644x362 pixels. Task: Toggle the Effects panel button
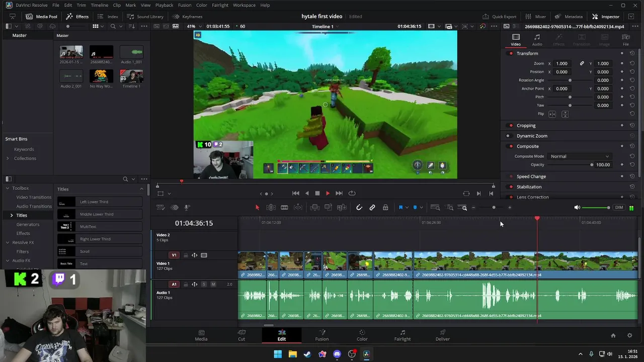[x=77, y=17]
